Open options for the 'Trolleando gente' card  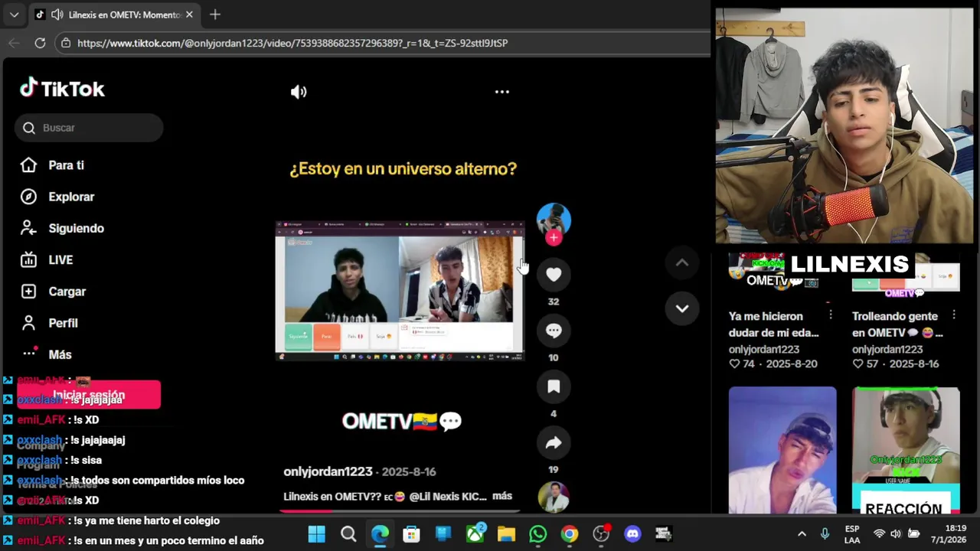(954, 315)
